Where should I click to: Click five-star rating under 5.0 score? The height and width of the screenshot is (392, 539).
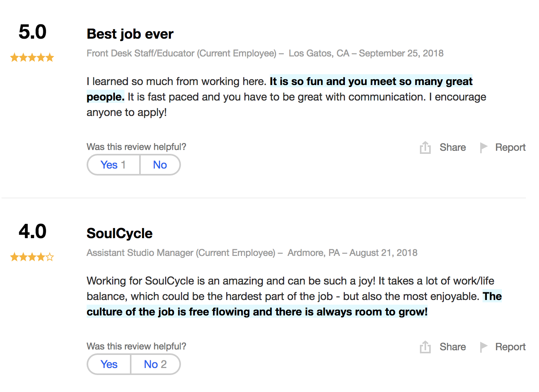[32, 58]
